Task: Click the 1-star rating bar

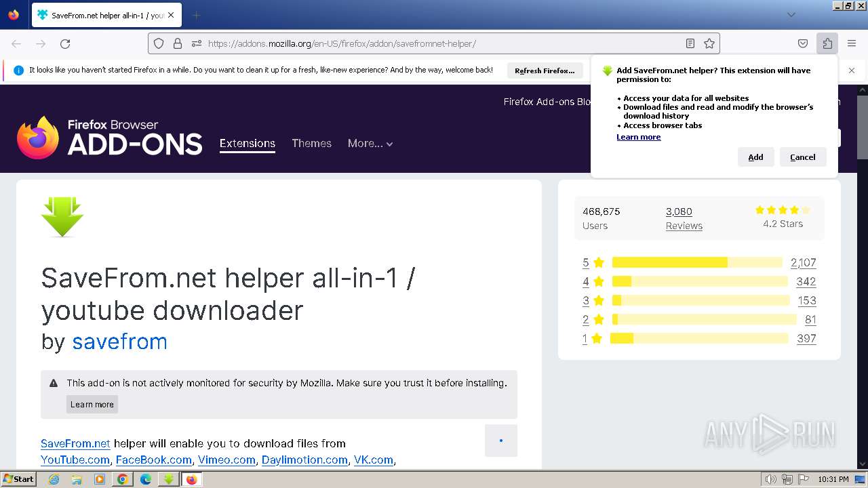Action: (699, 338)
